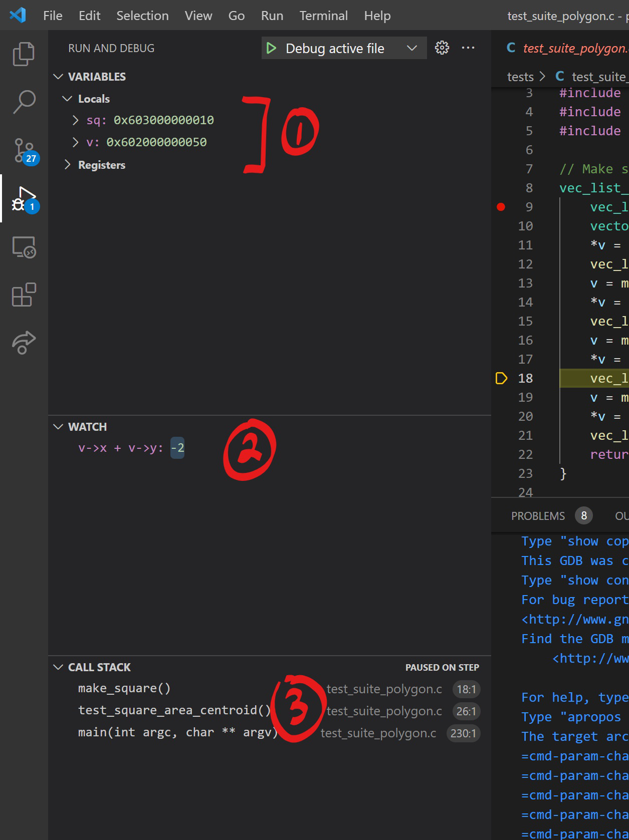Click line number 7 in the gutter
Image resolution: width=629 pixels, height=840 pixels.
click(529, 169)
